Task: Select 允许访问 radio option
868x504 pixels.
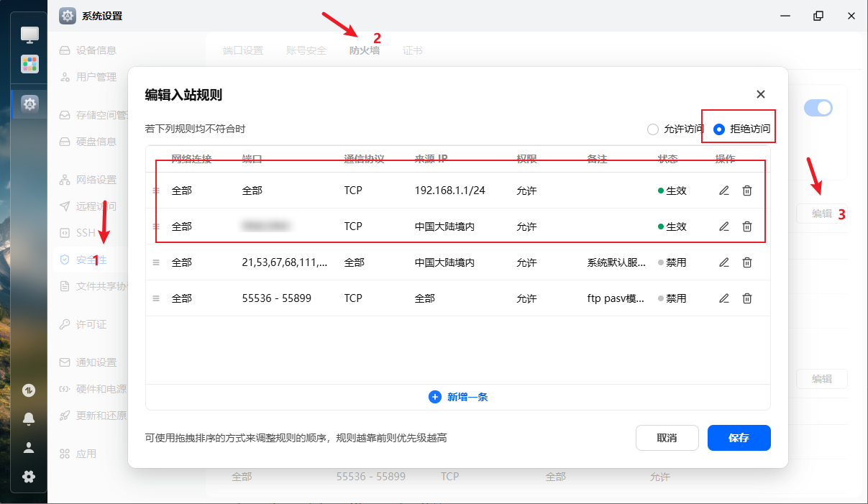Action: 653,129
